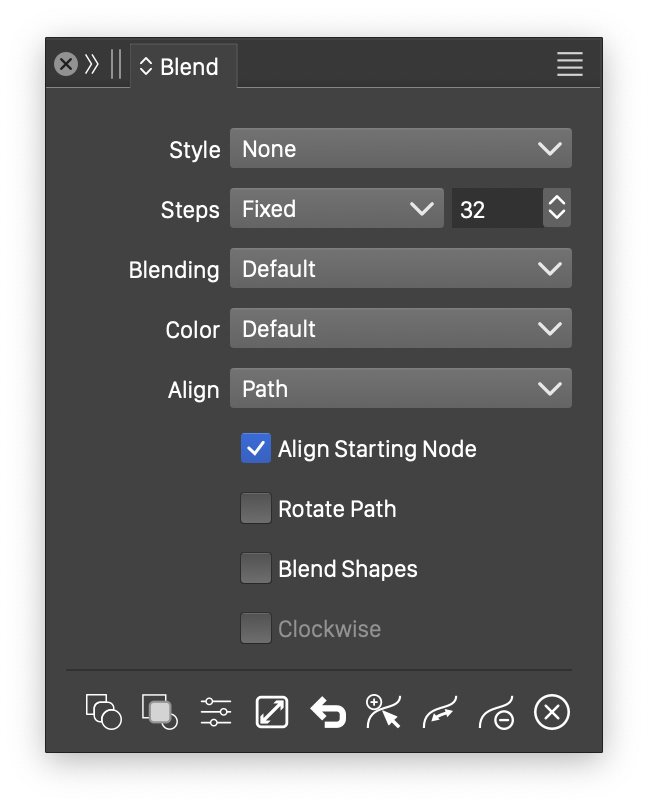
Task: Open the blend options sliders icon
Action: coord(215,712)
